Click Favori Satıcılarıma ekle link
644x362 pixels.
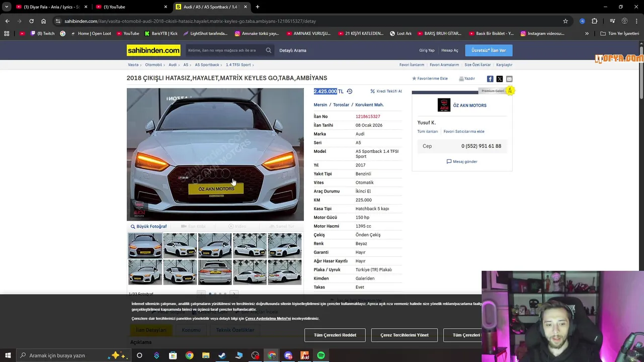point(464,131)
